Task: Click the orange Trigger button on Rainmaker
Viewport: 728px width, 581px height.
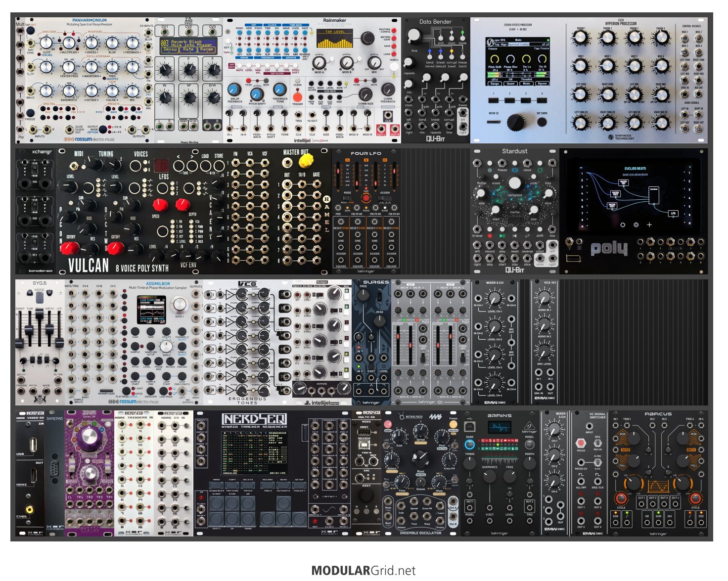Action: pos(297,97)
